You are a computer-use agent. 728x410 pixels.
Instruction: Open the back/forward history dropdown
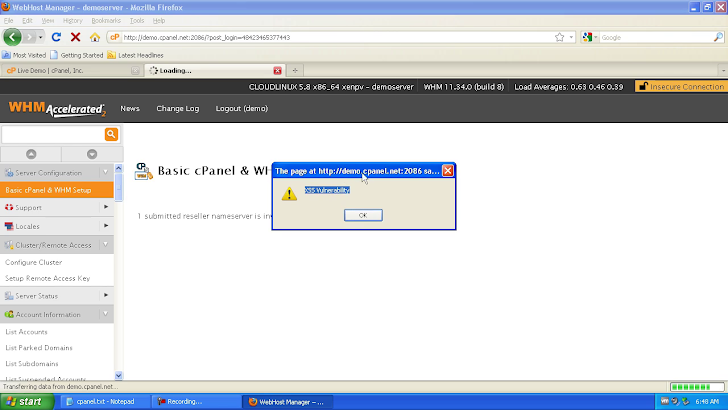40,37
